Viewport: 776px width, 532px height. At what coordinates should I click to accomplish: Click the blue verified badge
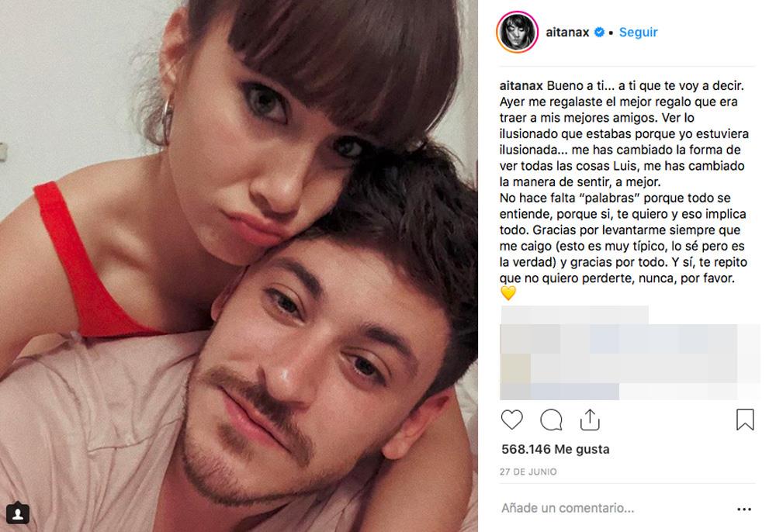pyautogui.click(x=599, y=32)
